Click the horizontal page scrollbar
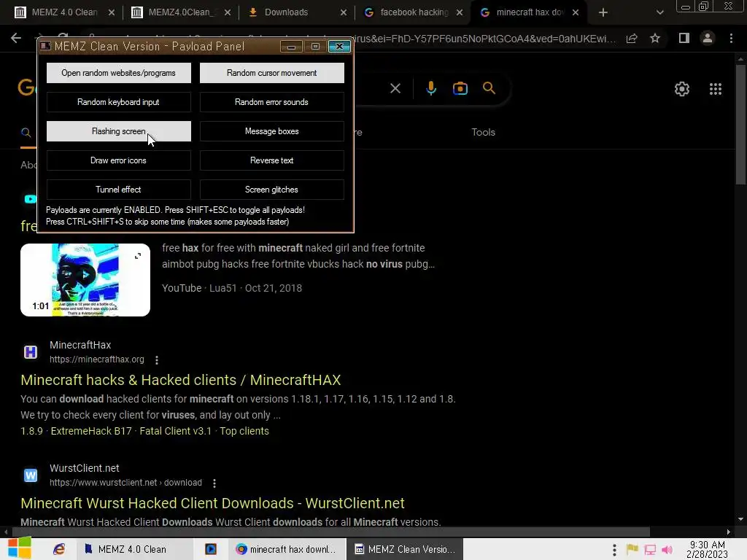 point(331,532)
